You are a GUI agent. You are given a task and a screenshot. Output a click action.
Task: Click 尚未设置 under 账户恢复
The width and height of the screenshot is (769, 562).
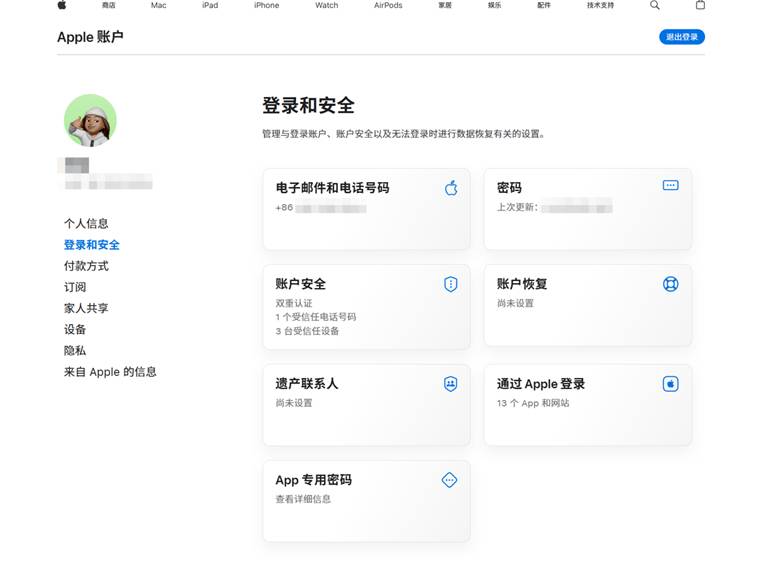coord(515,303)
